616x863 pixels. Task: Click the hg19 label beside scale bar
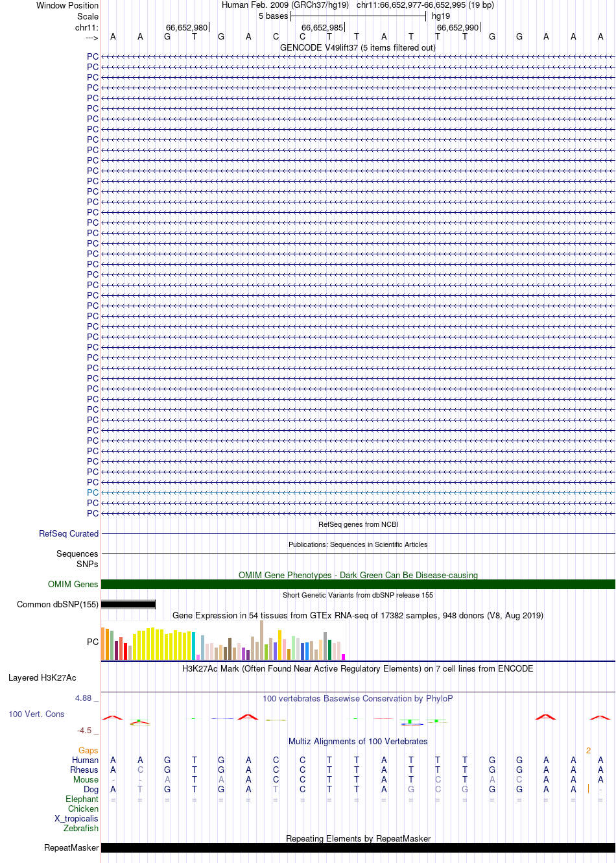pos(441,16)
